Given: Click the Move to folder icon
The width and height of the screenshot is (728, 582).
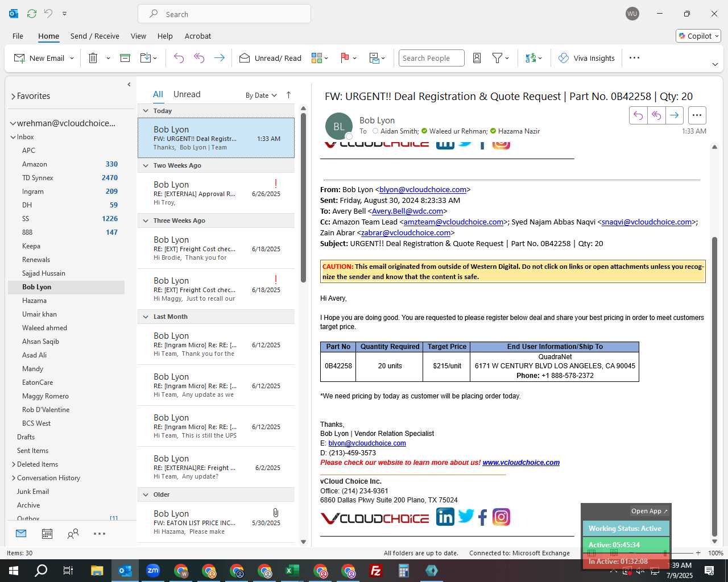Looking at the screenshot, I should (146, 58).
